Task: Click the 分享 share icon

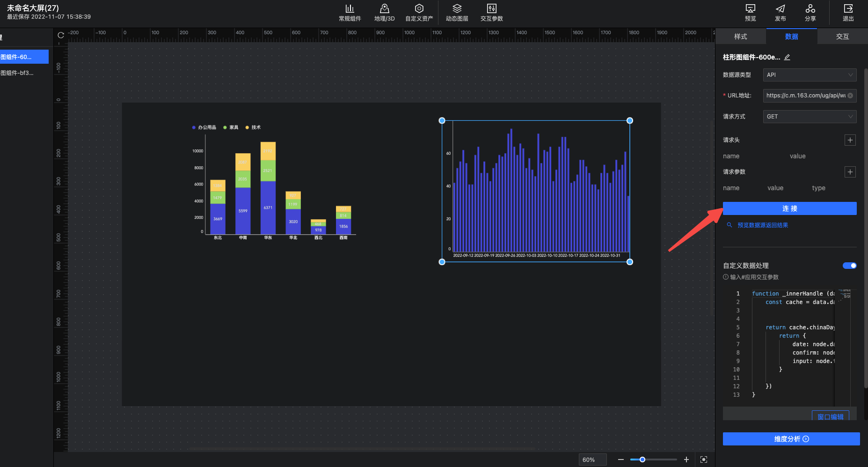Action: point(810,13)
